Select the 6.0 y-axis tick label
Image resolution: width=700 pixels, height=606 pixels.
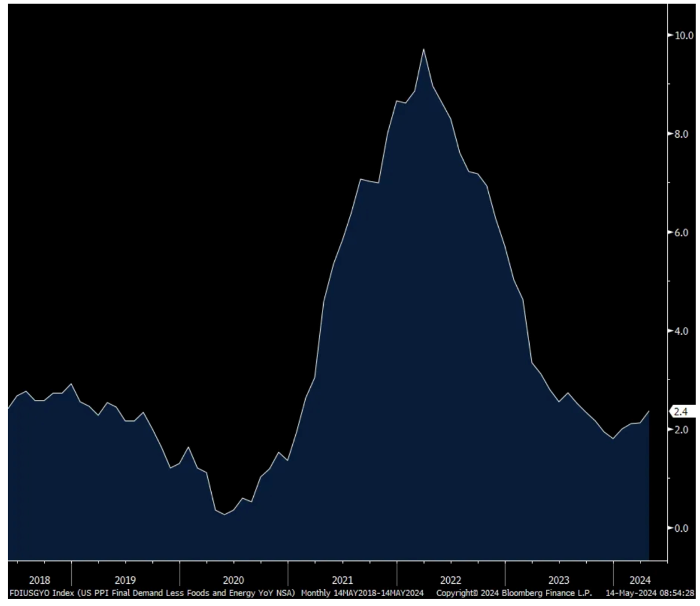[681, 232]
